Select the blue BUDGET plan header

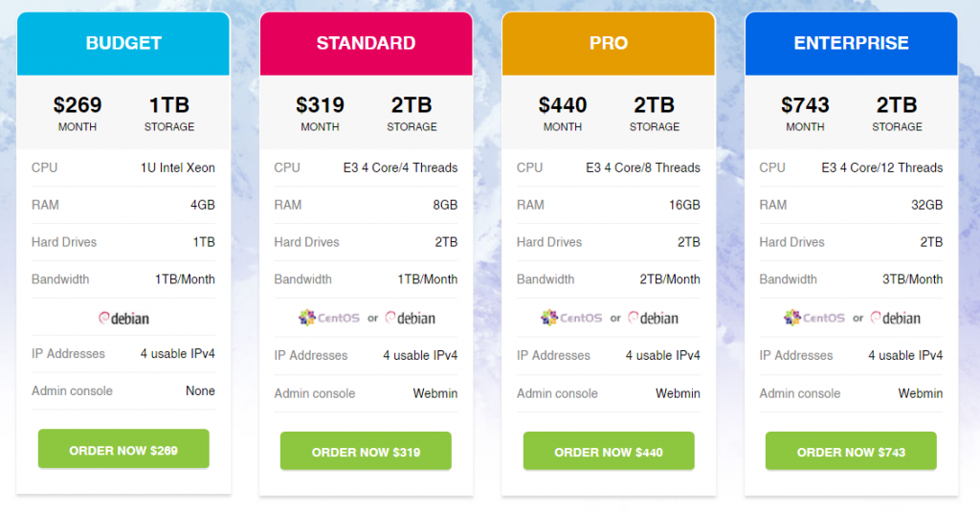[123, 44]
